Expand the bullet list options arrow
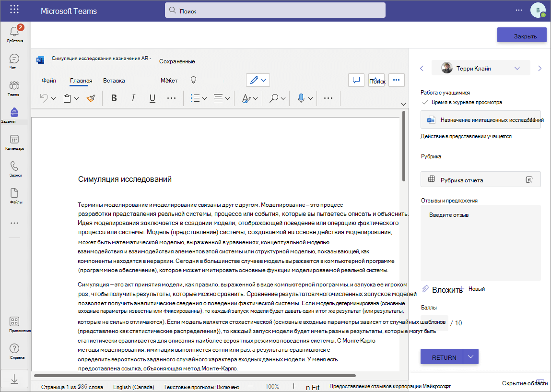551x392 pixels. 204,98
